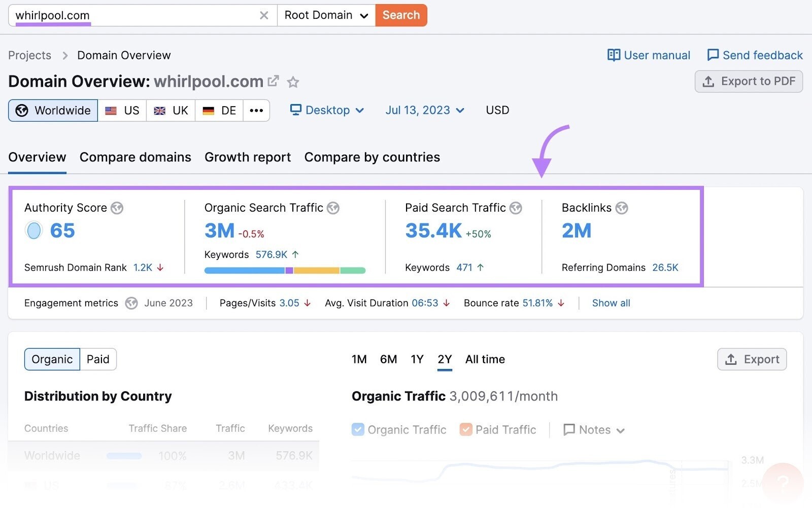Image resolution: width=812 pixels, height=508 pixels.
Task: Select the Paid toggle button
Action: coord(98,359)
